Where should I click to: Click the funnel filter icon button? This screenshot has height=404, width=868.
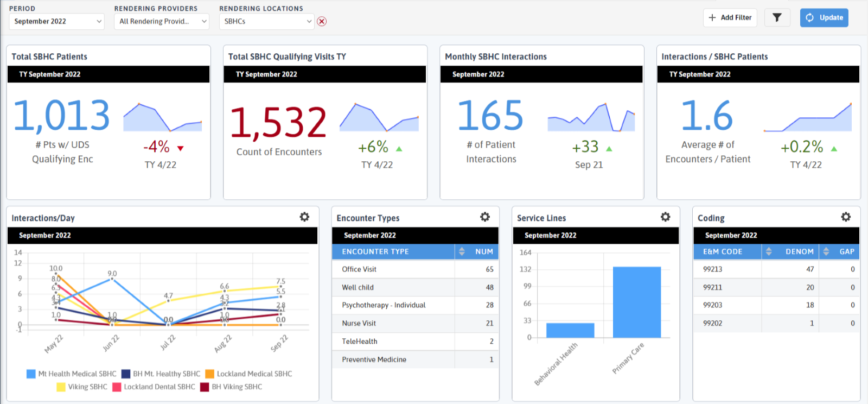coord(777,17)
